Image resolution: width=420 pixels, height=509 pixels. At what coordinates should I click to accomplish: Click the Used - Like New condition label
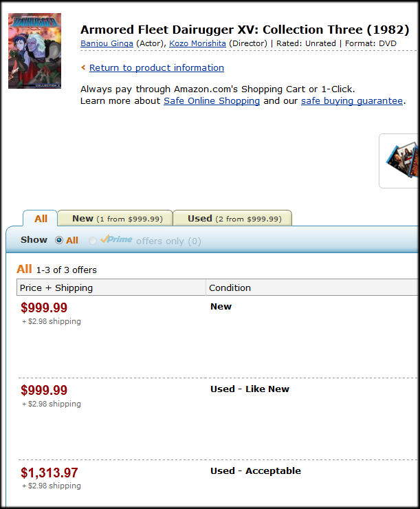(250, 389)
